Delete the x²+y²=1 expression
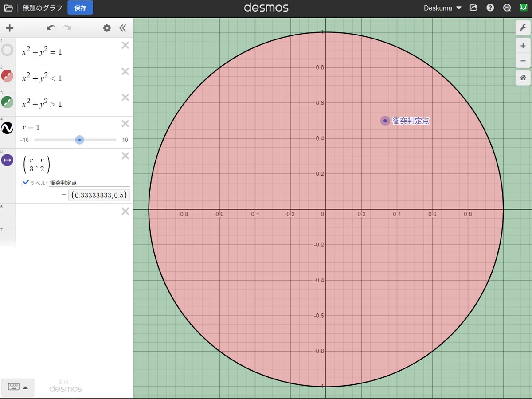The image size is (532, 399). [x=125, y=45]
